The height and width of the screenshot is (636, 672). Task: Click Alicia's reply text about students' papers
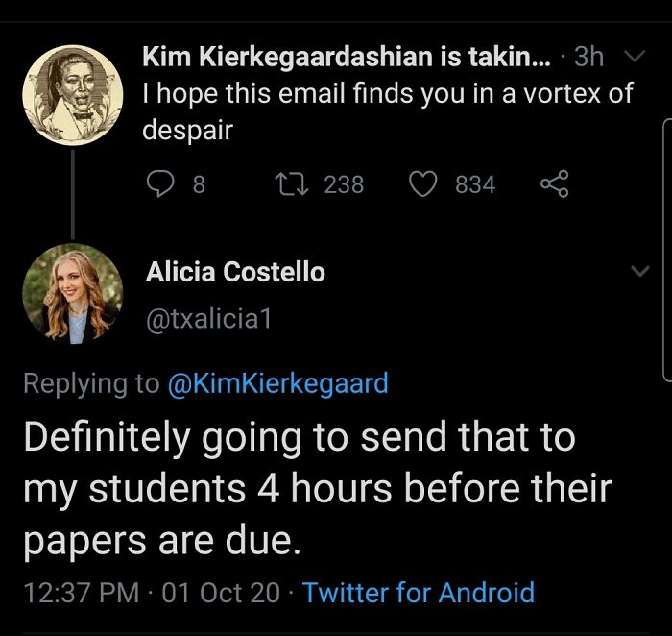pos(317,490)
